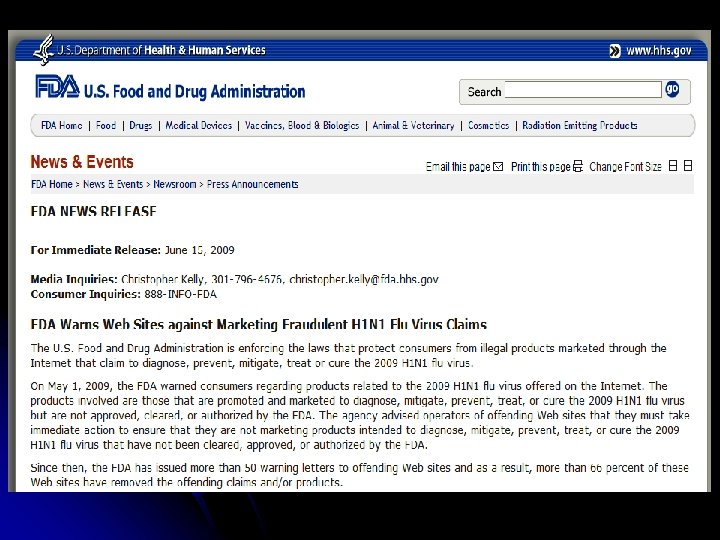Image resolution: width=720 pixels, height=540 pixels.
Task: Click the FDA NEWS RELEASE heading
Action: pos(94,211)
